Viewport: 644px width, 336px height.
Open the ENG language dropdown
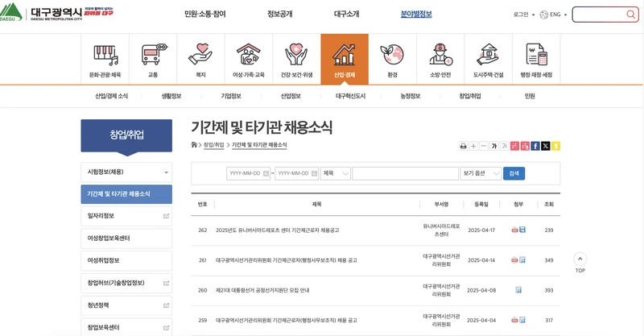(x=553, y=15)
